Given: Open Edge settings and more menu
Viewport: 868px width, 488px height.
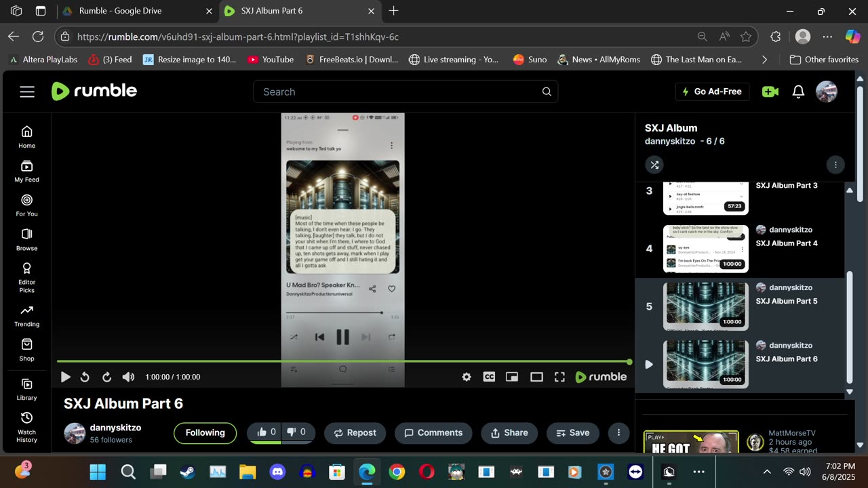Looking at the screenshot, I should pyautogui.click(x=827, y=37).
